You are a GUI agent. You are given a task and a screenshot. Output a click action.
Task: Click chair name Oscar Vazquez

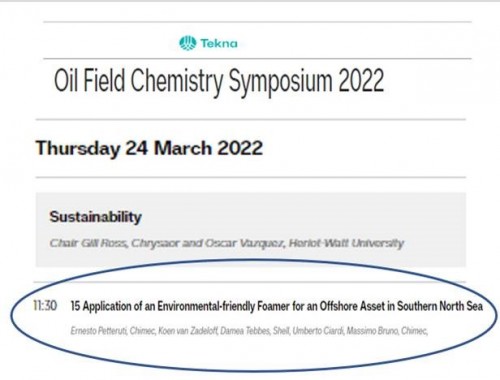(244, 243)
